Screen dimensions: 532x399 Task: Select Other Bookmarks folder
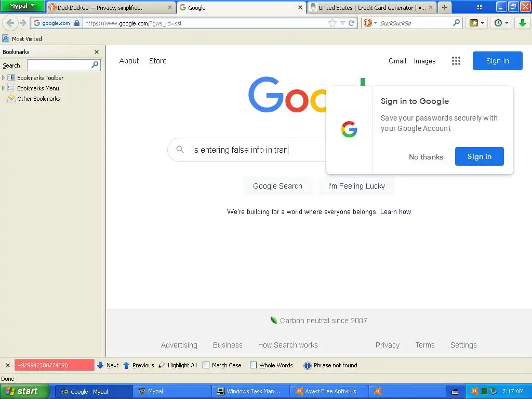[34, 99]
